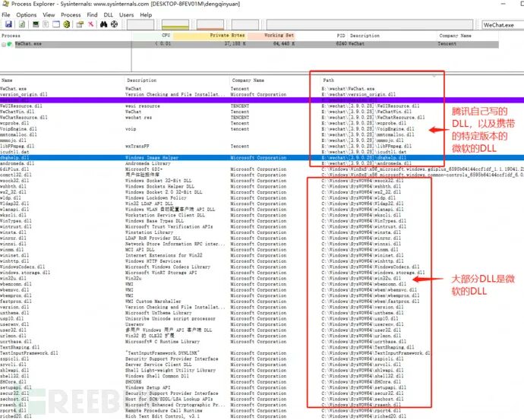Select the blue highlighted dbghelp.dll row
Image resolution: width=524 pixels, height=420 pixels.
(262, 158)
